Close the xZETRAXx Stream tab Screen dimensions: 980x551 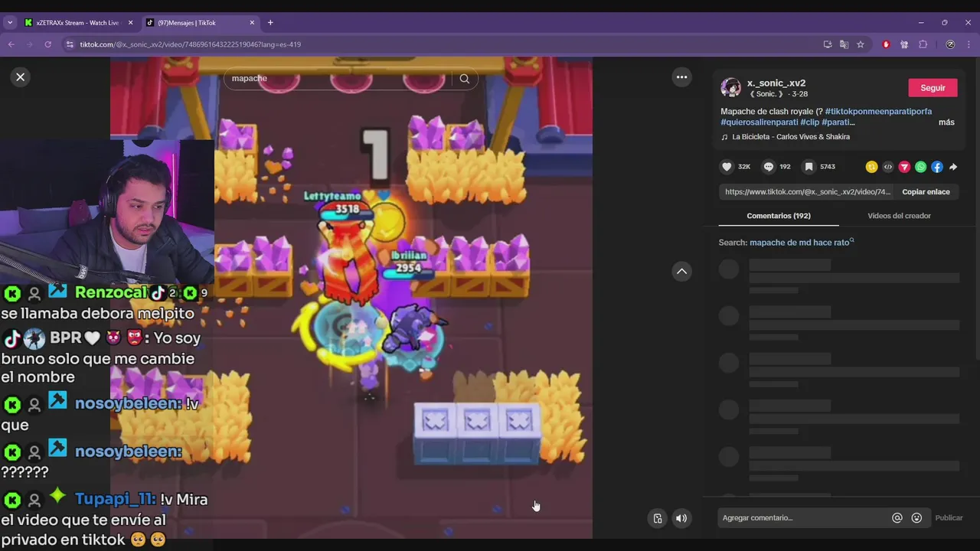pos(130,23)
